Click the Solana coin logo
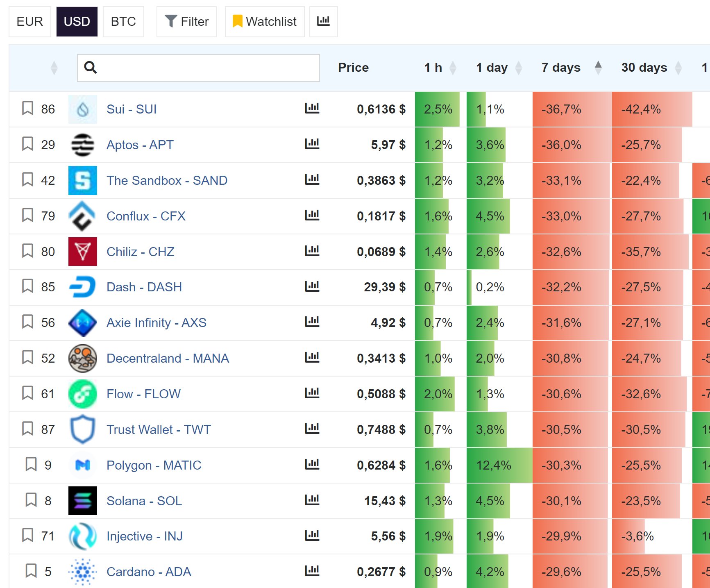Screen dimensions: 710x588 83,501
